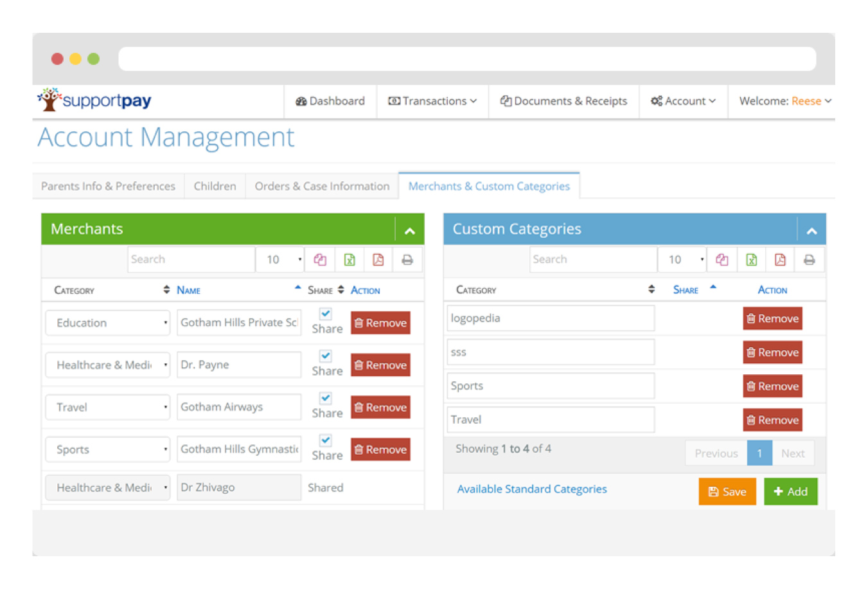Export Custom Categories to PDF
Viewport: 868px width, 589px height.
[x=780, y=260]
